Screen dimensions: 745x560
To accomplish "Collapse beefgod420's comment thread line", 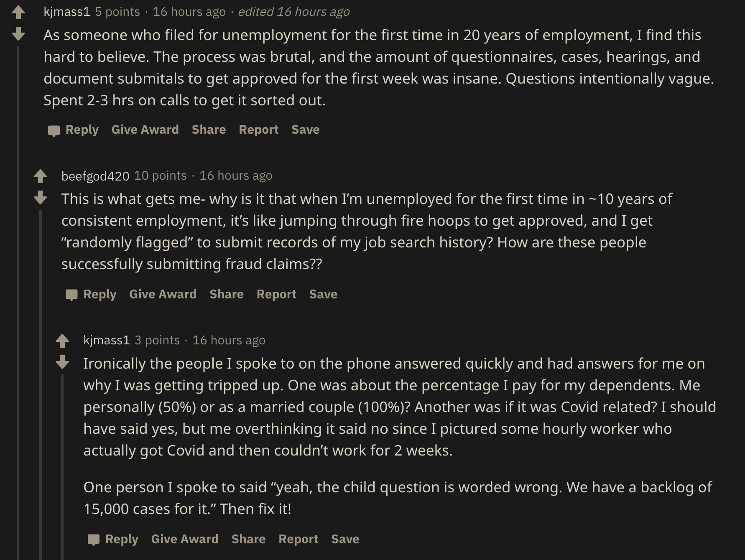I will pyautogui.click(x=40, y=376).
